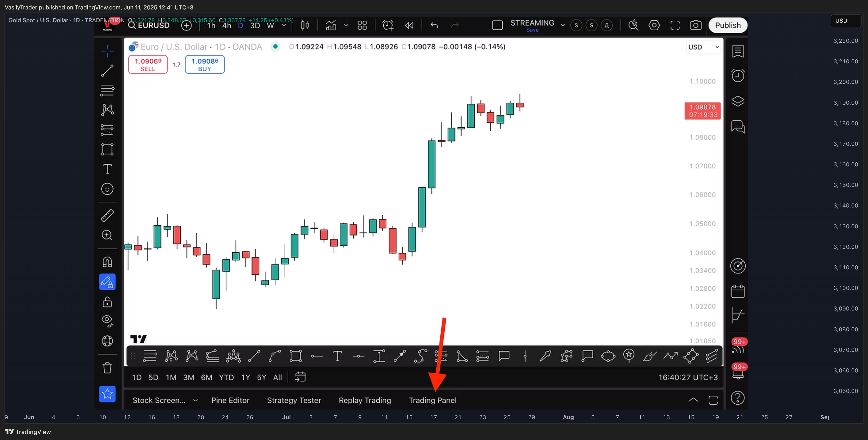Open the EURUSD symbol search
Screen dimensions: 868x440
click(x=149, y=25)
